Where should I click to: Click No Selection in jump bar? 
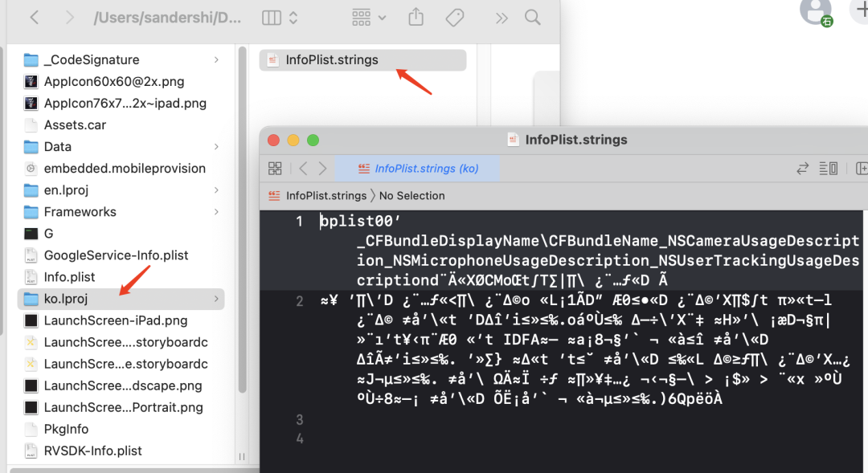coord(411,196)
